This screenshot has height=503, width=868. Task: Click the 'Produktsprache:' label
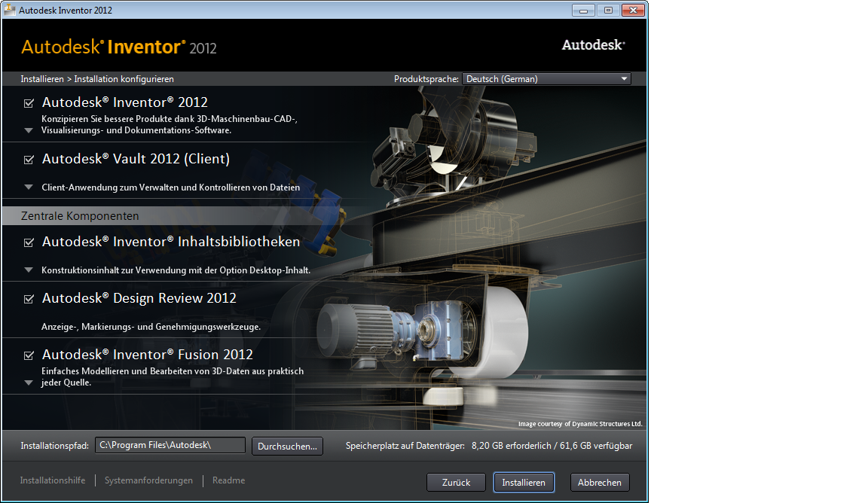[x=426, y=79]
